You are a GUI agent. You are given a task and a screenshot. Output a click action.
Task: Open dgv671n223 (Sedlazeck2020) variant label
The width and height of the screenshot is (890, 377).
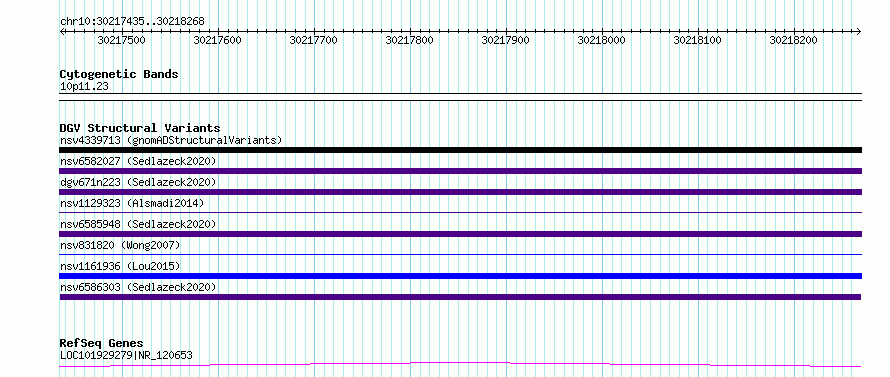point(138,182)
